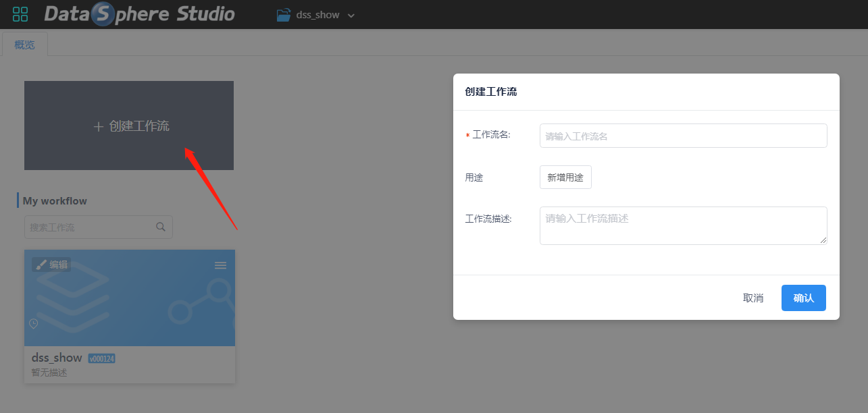Image resolution: width=868 pixels, height=413 pixels.
Task: Open the 新增用途 selector
Action: pyautogui.click(x=565, y=177)
